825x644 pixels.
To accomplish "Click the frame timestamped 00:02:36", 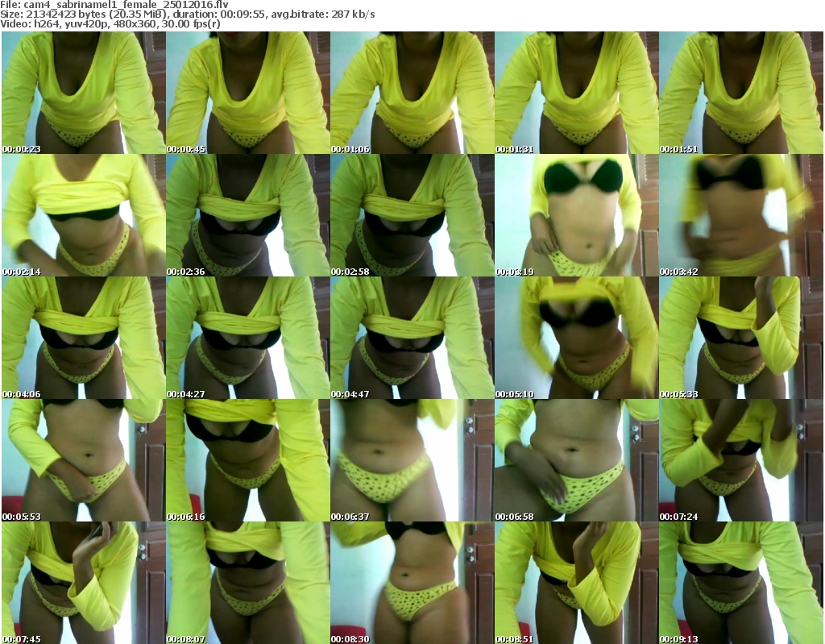I will (x=248, y=215).
